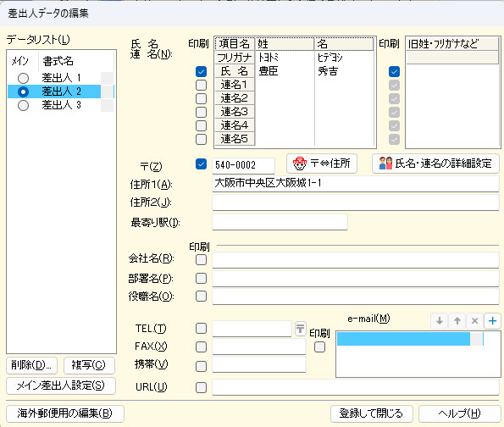504x427 pixels.
Task: Enable printing of TEL
Action: (202, 328)
